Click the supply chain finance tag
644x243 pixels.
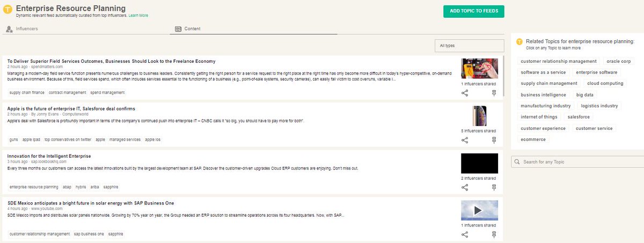[x=27, y=92]
